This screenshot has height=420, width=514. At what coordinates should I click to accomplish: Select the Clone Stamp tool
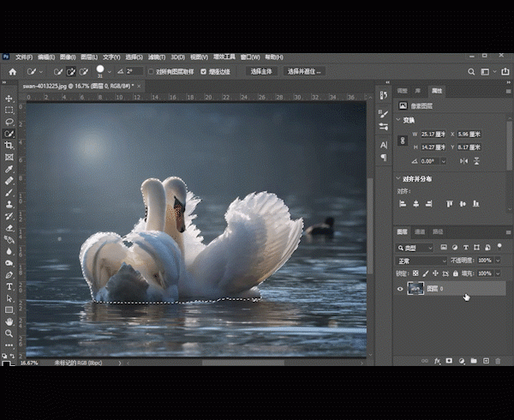coord(9,204)
